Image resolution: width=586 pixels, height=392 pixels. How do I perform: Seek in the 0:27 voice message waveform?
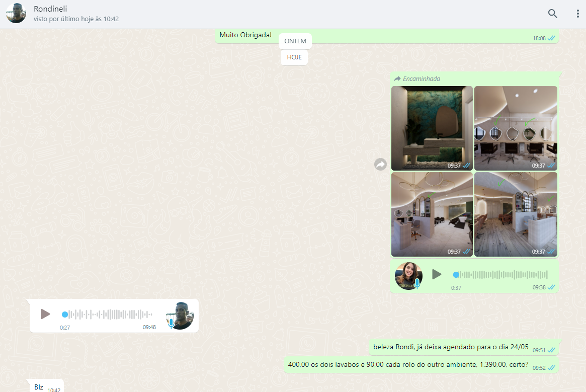tap(108, 315)
